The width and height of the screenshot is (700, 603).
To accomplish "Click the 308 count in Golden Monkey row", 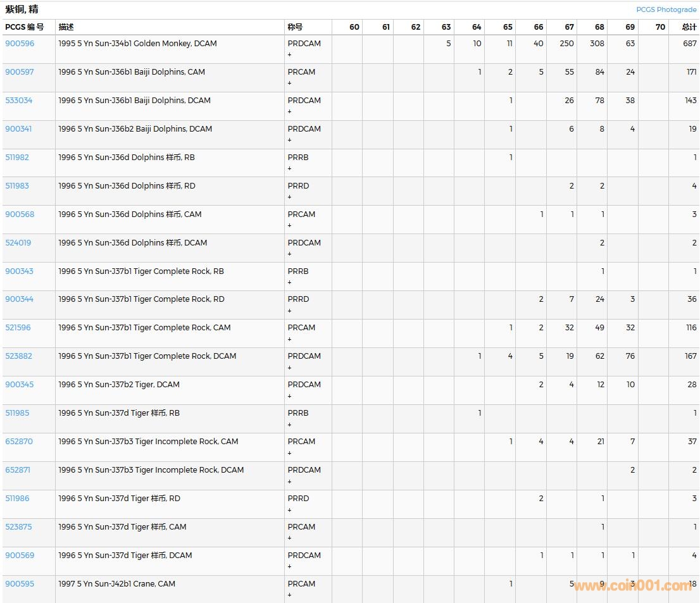I will (x=597, y=44).
